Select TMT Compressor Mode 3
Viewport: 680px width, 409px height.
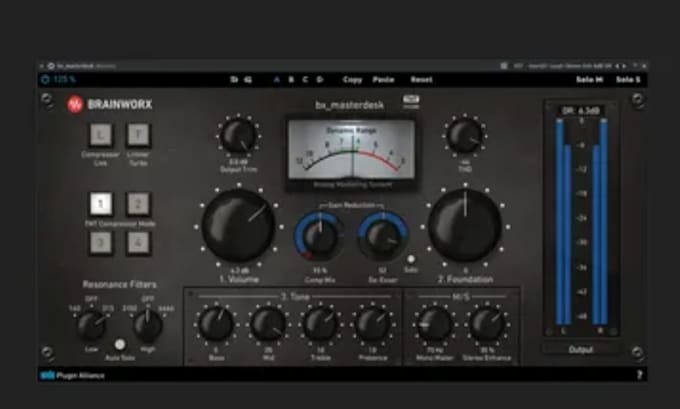point(101,243)
